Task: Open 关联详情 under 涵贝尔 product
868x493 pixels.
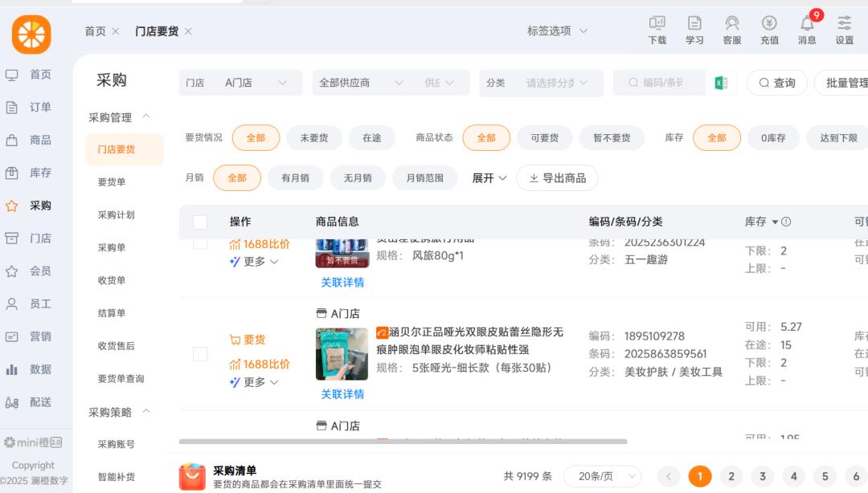Action: [x=342, y=394]
